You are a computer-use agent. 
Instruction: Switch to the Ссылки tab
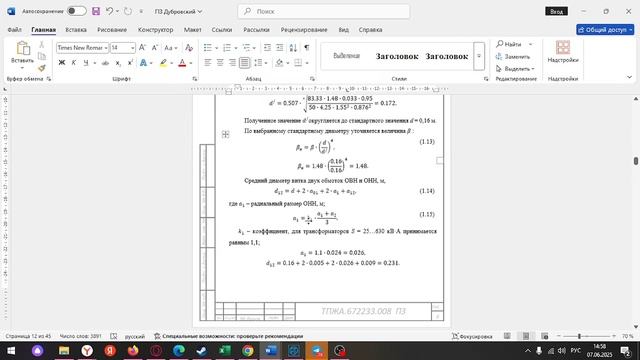[x=222, y=30]
